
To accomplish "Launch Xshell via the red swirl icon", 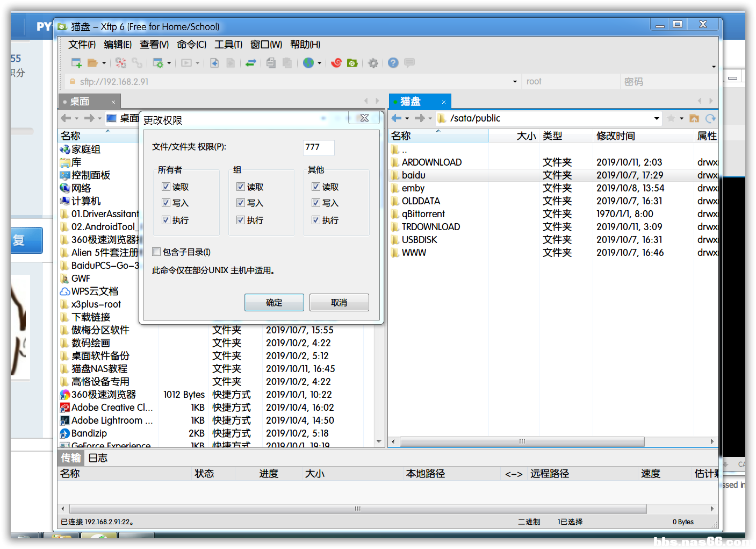I will 336,63.
